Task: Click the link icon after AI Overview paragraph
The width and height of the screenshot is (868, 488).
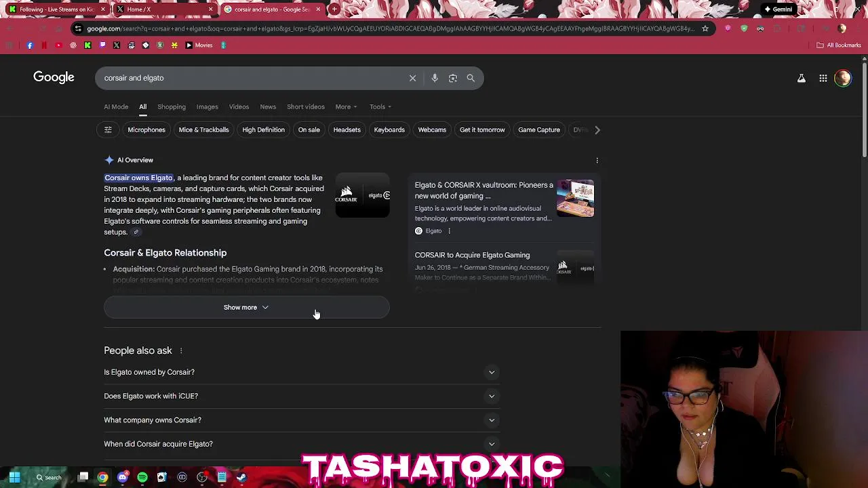Action: pyautogui.click(x=136, y=232)
